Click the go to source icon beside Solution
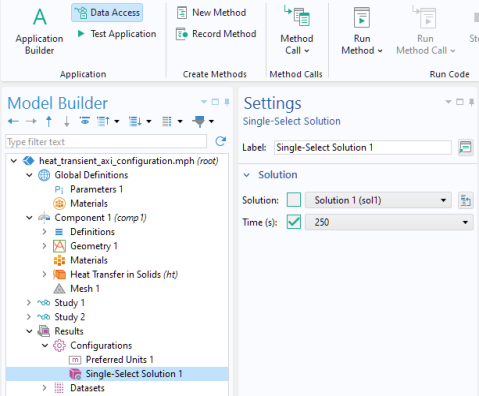479x396 pixels. [x=465, y=200]
